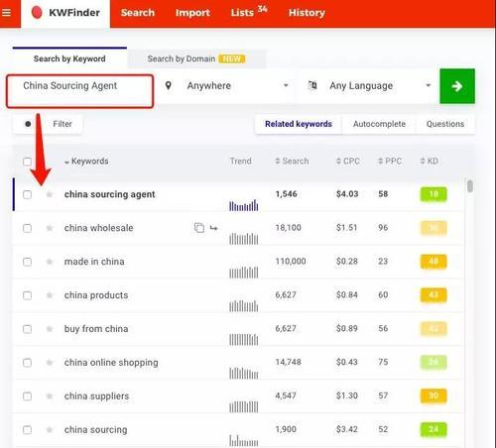Image resolution: width=496 pixels, height=448 pixels.
Task: Select the Autocomplete tab
Action: pos(379,124)
